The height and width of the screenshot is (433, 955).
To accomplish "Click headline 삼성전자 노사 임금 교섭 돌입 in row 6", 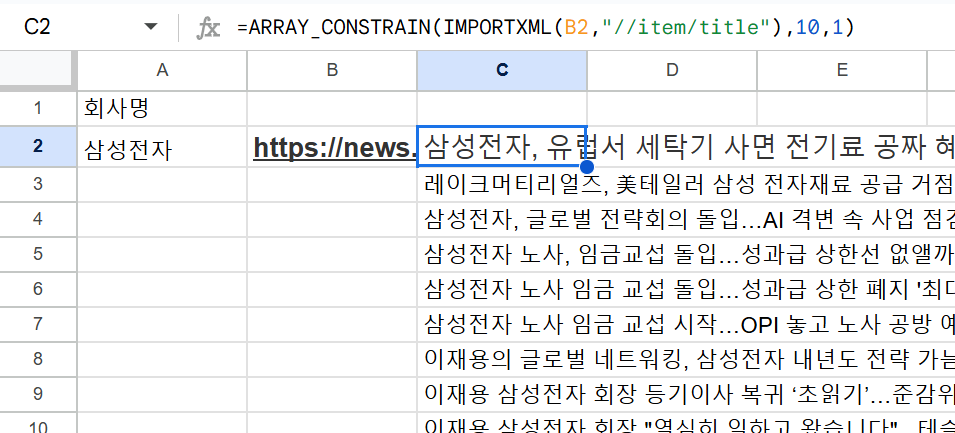I will coord(689,289).
